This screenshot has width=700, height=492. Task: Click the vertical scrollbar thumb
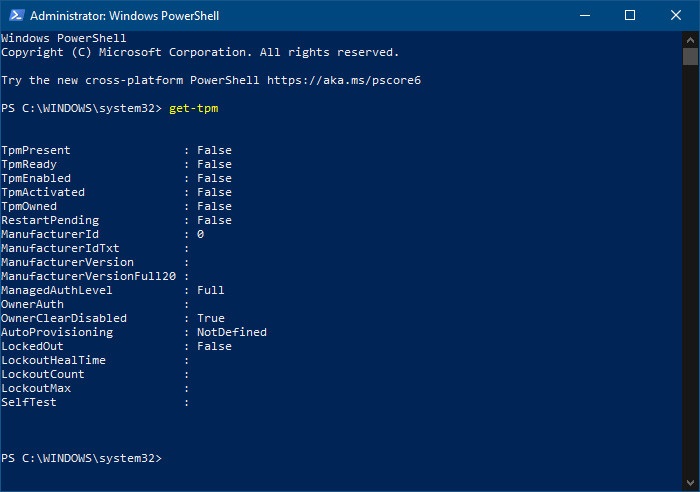tap(690, 57)
